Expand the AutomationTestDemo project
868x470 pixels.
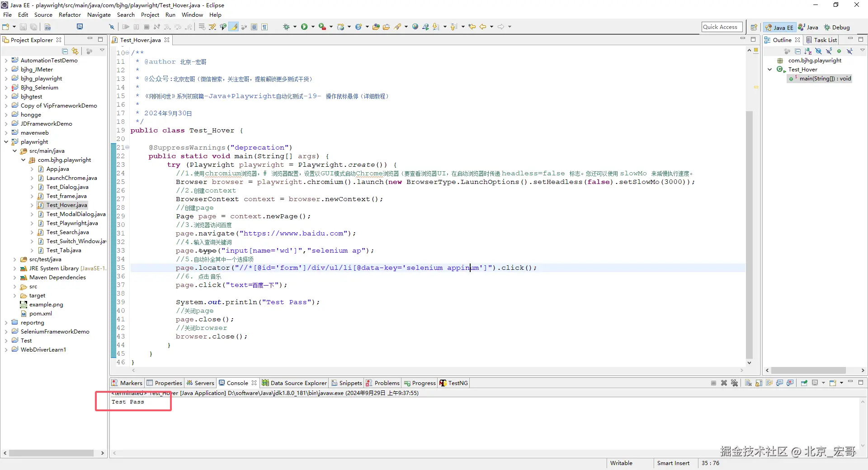pyautogui.click(x=6, y=61)
